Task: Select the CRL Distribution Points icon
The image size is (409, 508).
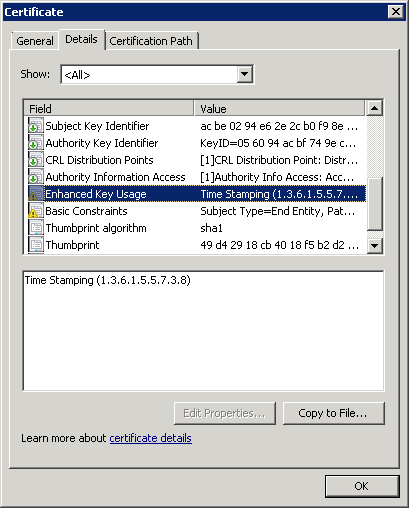Action: coord(36,160)
